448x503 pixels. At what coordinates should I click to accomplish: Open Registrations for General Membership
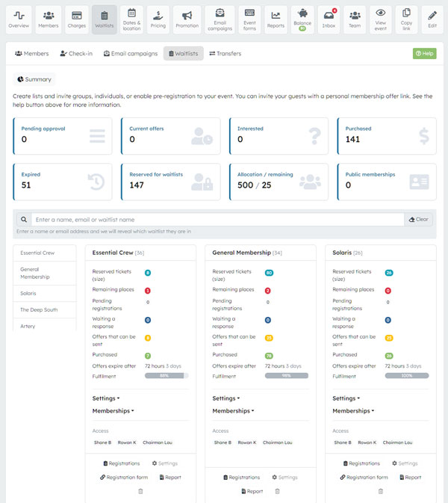(x=242, y=477)
